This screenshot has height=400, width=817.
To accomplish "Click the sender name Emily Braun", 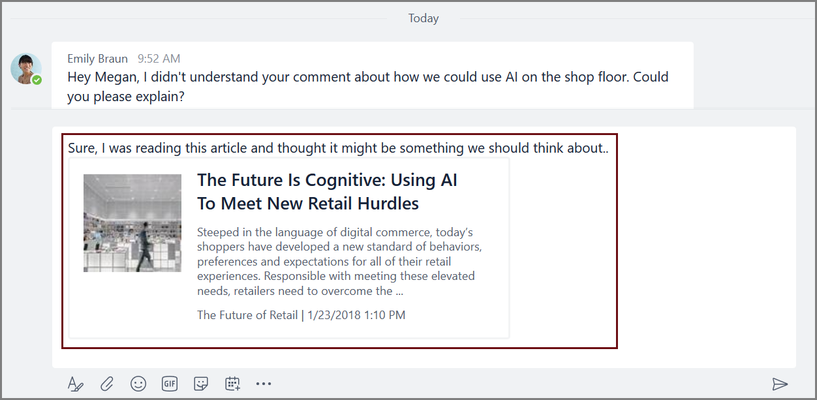I will pyautogui.click(x=97, y=58).
